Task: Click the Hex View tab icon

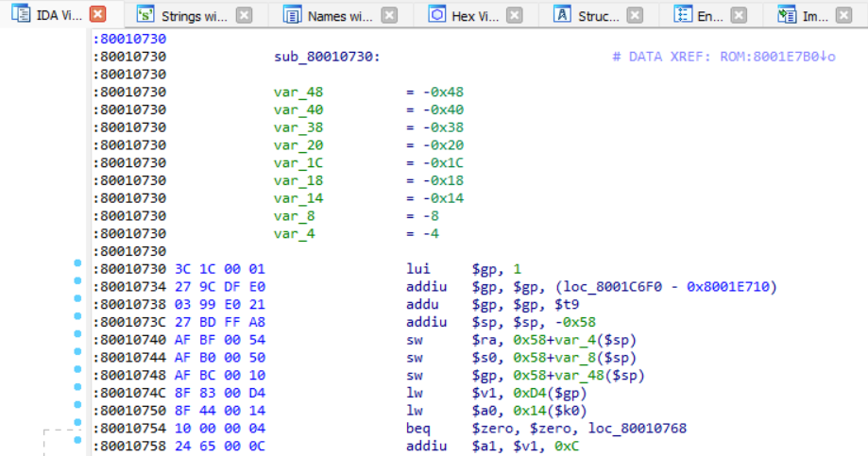Action: pos(436,15)
